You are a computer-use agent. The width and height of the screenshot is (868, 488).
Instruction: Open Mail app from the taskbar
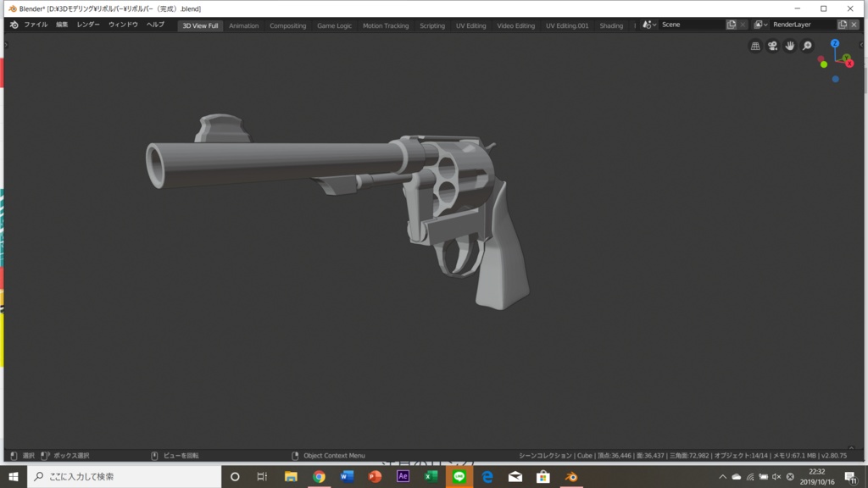coord(515,476)
